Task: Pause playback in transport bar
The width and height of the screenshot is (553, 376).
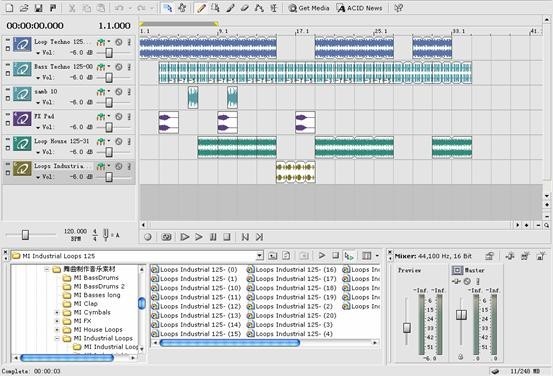Action: pos(213,237)
